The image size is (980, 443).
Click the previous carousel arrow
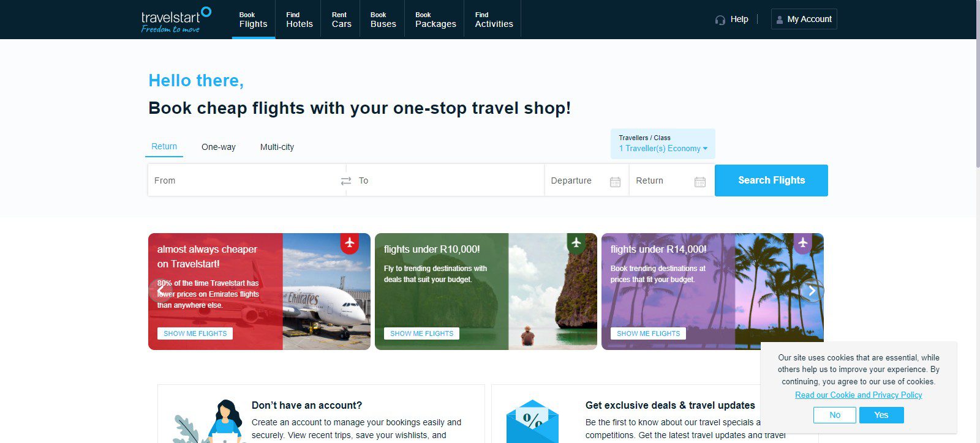160,291
